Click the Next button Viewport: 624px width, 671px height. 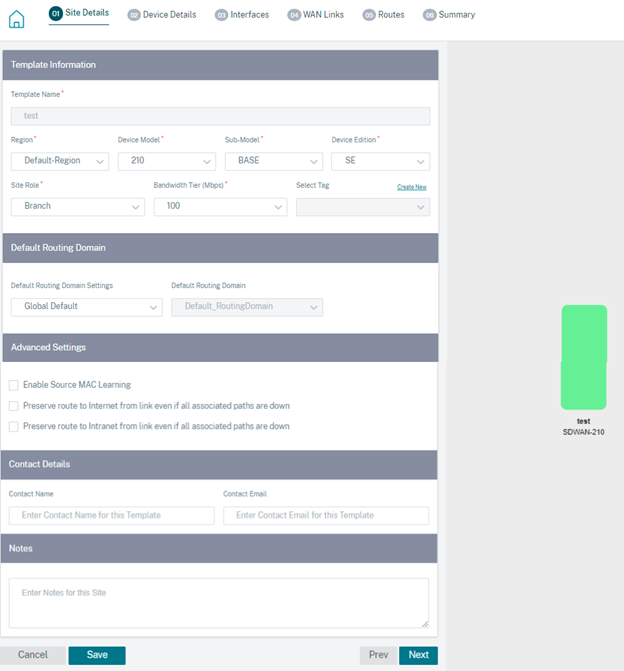(419, 655)
